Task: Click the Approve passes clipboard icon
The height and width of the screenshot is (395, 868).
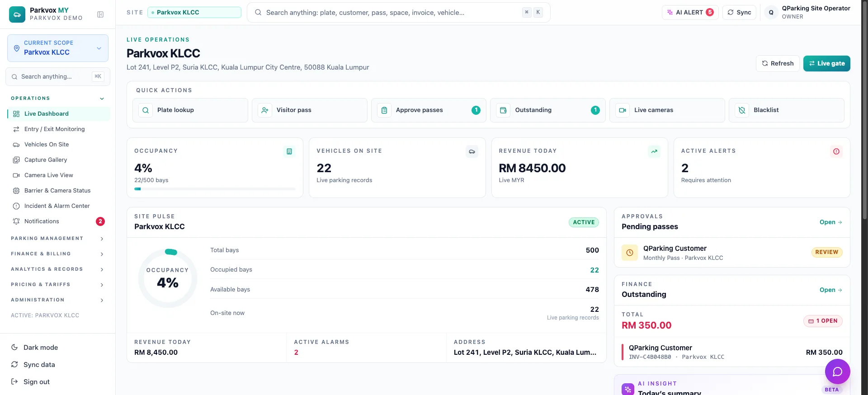Action: point(384,110)
